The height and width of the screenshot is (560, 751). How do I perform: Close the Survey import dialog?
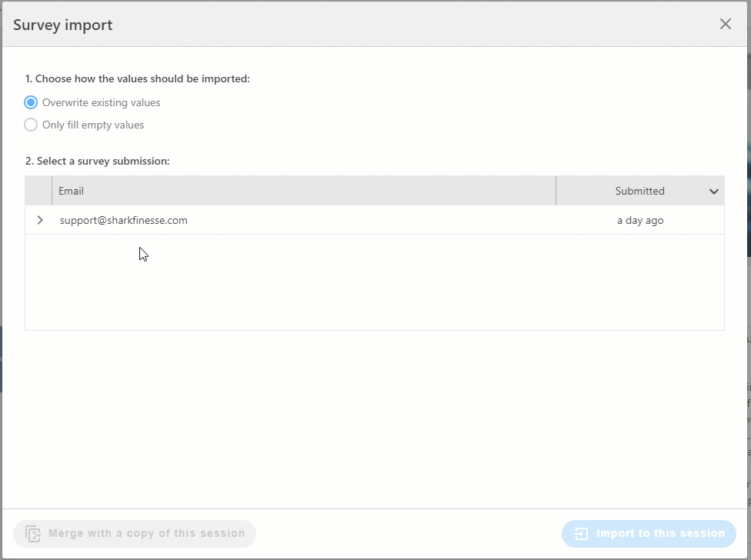(x=725, y=24)
